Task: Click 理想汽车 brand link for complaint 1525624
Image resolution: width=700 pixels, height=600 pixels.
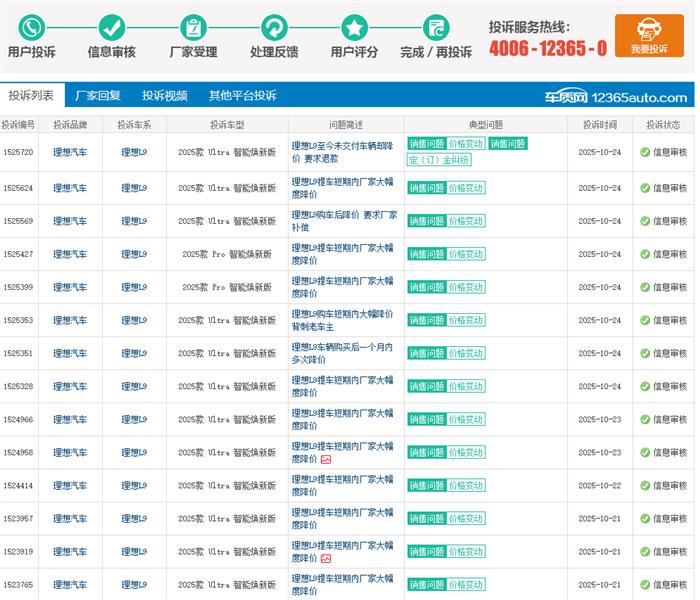Action: pos(70,188)
